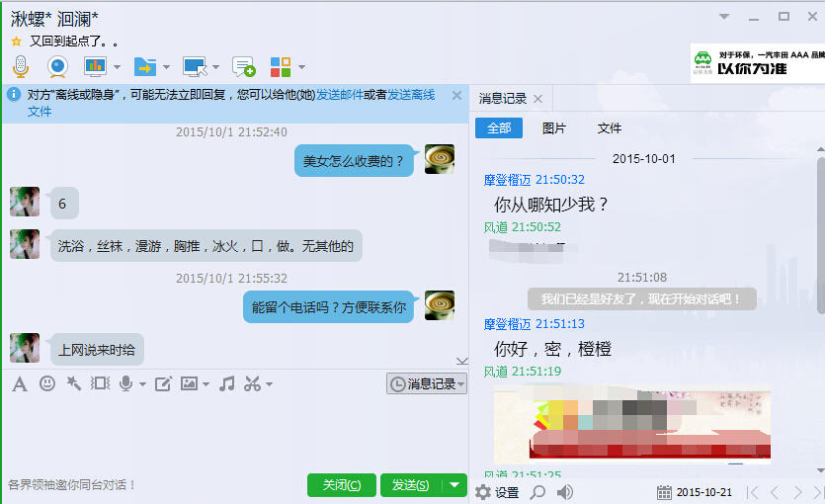This screenshot has height=504, width=825.
Task: Start a voice call with microphone icon
Action: [21, 67]
